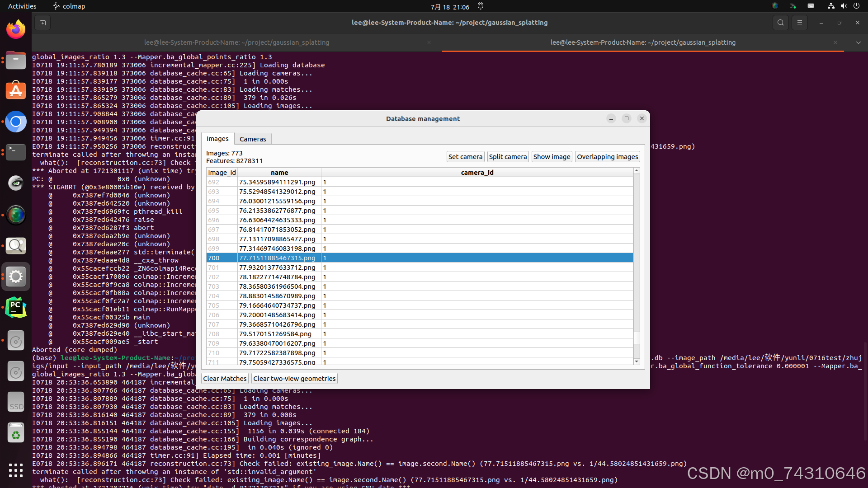Switch to the Cameras tab
The width and height of the screenshot is (868, 488).
pyautogui.click(x=253, y=139)
